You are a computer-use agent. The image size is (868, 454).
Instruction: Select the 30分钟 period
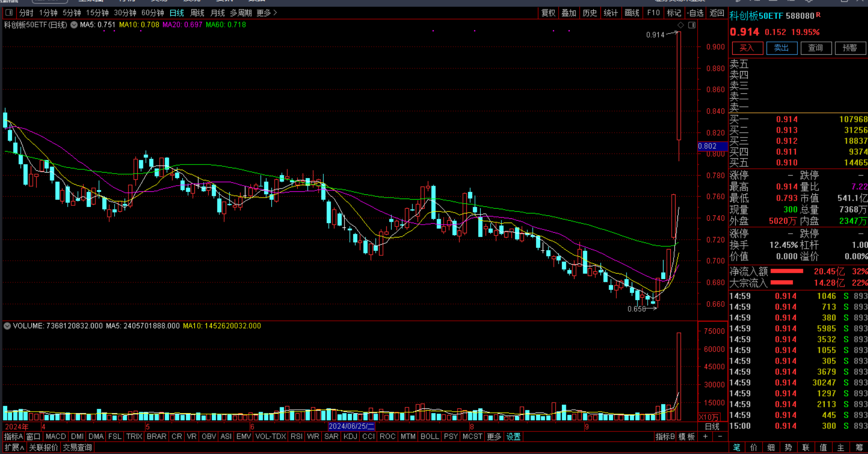coord(125,13)
